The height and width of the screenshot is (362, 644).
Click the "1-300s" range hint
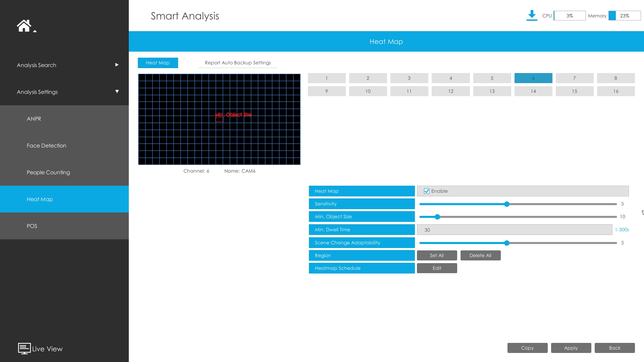tap(622, 230)
